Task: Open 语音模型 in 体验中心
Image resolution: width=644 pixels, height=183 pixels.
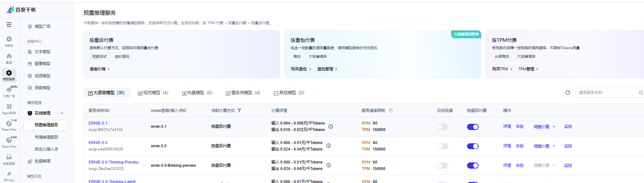Action: [x=39, y=88]
